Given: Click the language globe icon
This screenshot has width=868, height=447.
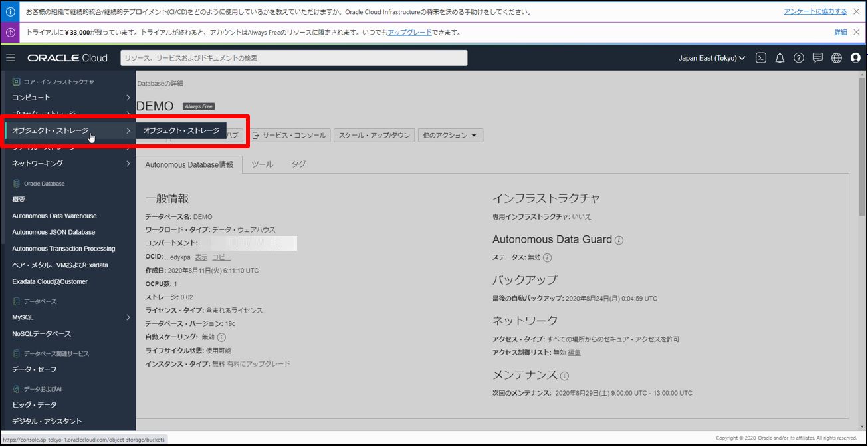Looking at the screenshot, I should coord(837,58).
